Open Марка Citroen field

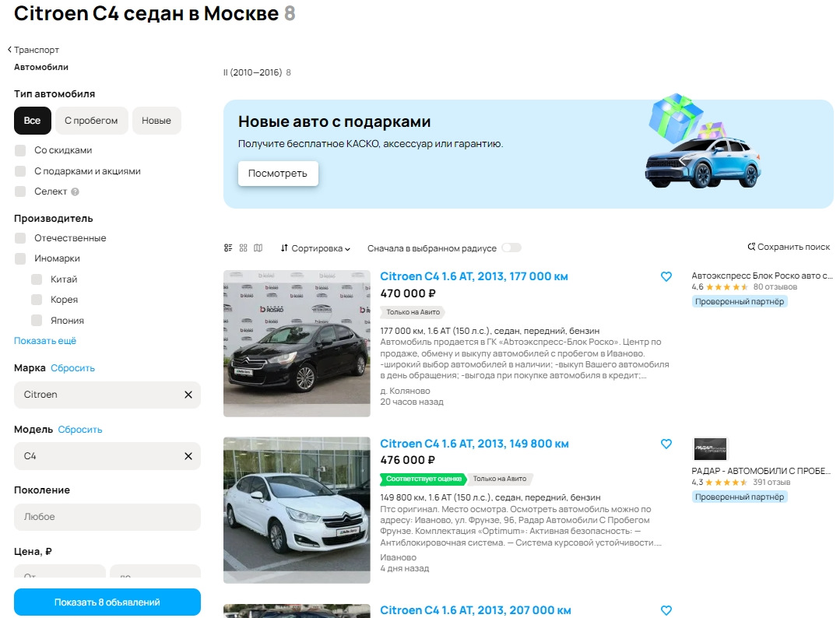[x=107, y=395]
